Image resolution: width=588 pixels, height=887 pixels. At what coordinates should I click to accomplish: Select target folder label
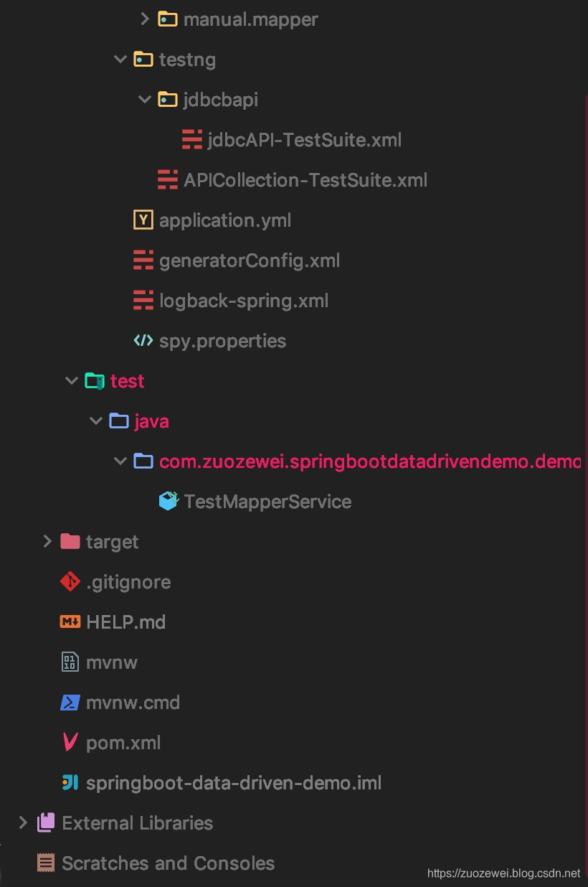click(113, 542)
